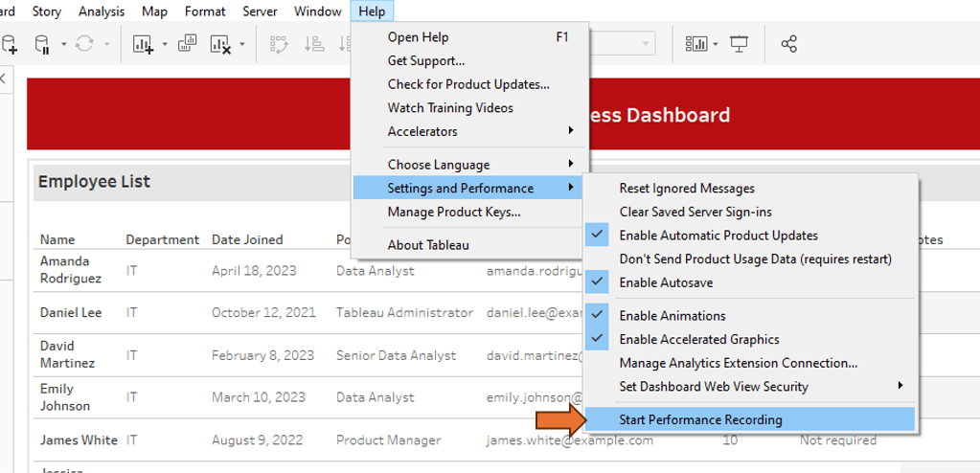Open the Fit combo box in the toolbar
Viewport: 980px width, 473px height.
click(x=622, y=44)
